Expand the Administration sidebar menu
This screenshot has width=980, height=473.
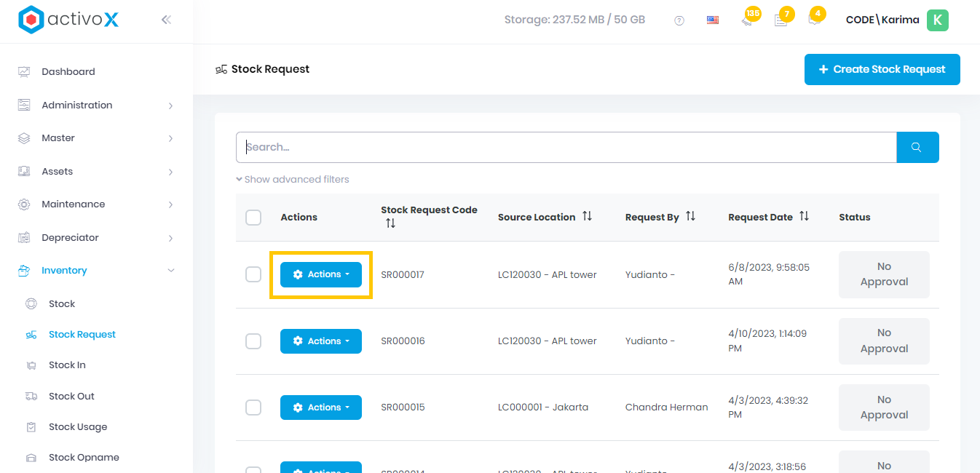click(x=96, y=106)
